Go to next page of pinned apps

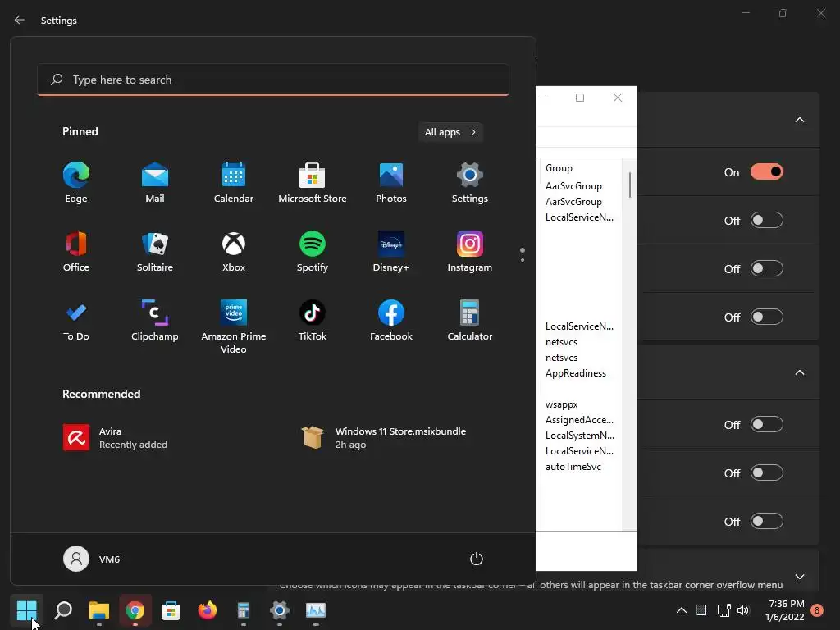pos(523,260)
